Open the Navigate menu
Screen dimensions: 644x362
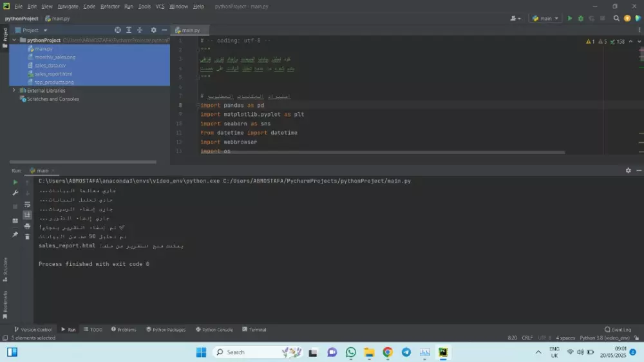click(68, 6)
